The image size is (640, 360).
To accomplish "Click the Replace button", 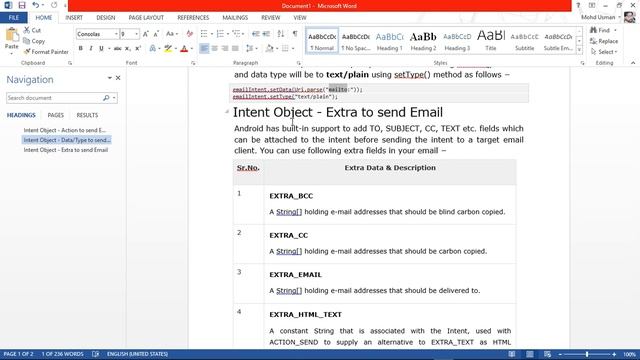I will (x=604, y=41).
